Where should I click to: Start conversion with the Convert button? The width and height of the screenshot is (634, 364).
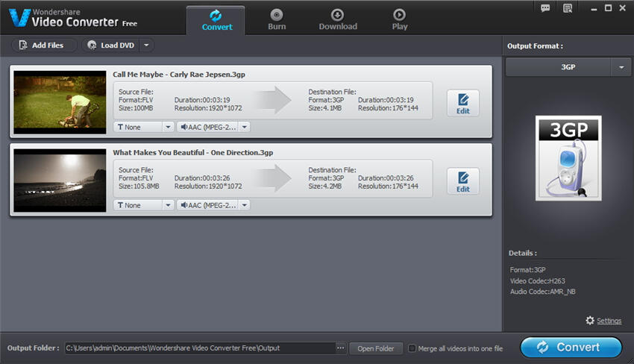click(x=571, y=348)
